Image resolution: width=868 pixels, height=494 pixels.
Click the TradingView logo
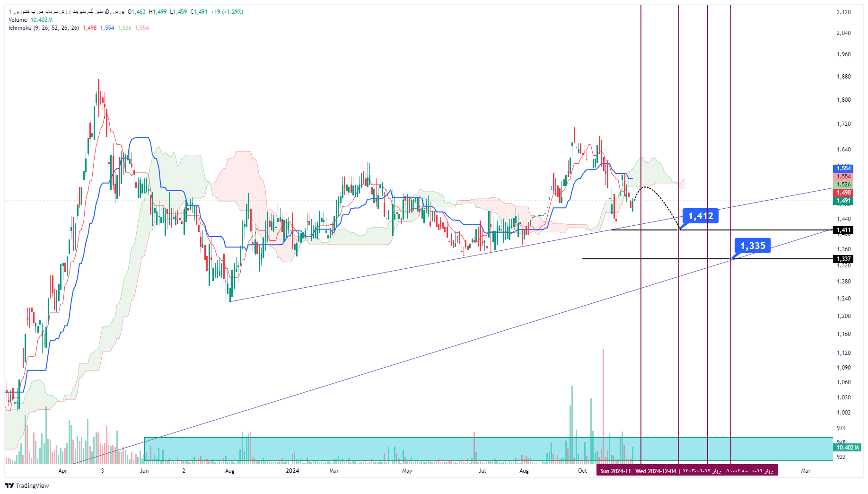coord(27,485)
